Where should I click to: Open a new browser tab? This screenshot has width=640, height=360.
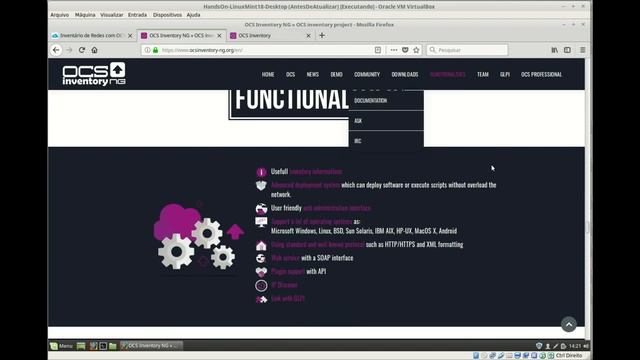[x=322, y=36]
